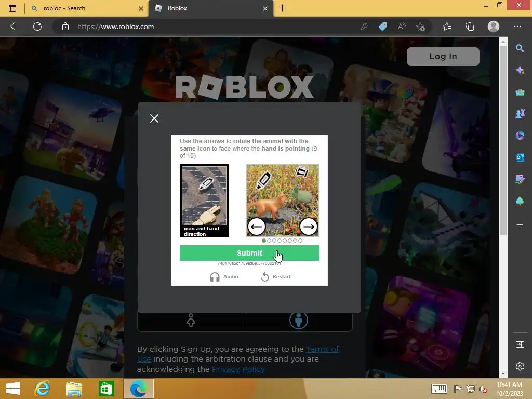Image resolution: width=532 pixels, height=399 pixels.
Task: Close the captcha dialog with the X
Action: [x=154, y=118]
